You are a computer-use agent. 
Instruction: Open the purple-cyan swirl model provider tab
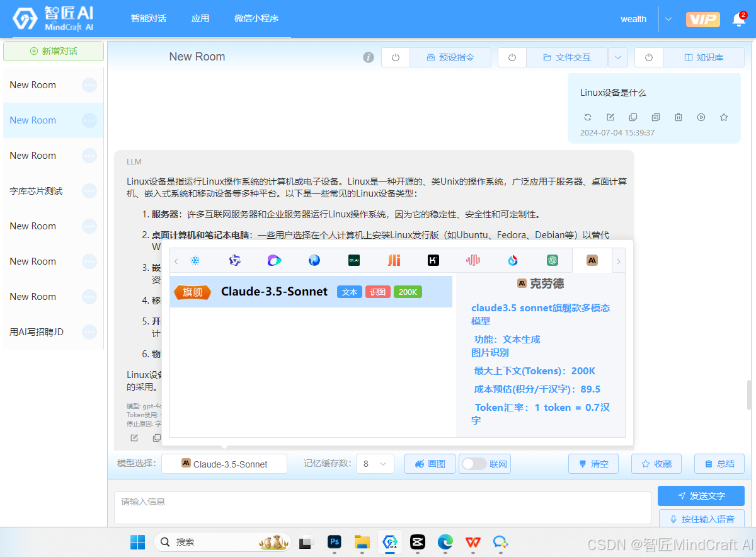(275, 260)
